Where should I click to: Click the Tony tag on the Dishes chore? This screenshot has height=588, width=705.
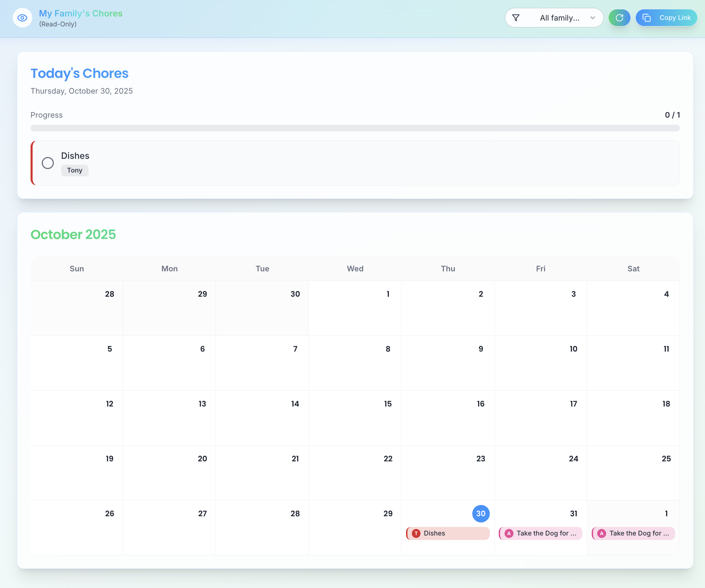74,170
